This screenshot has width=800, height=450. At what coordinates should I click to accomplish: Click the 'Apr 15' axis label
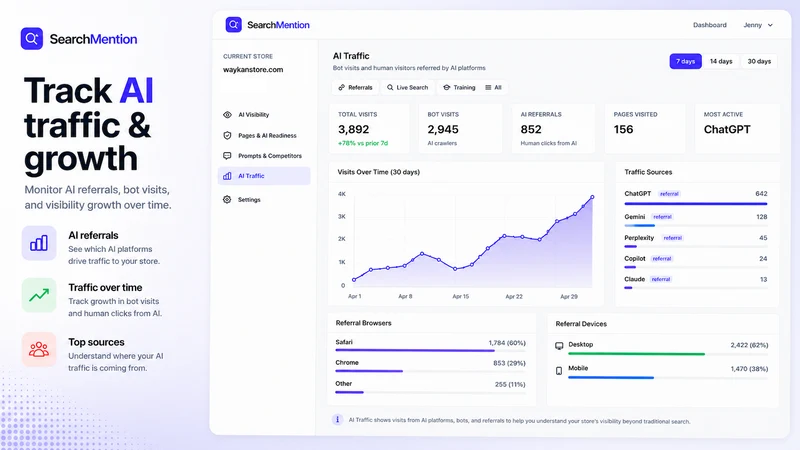[x=460, y=296]
